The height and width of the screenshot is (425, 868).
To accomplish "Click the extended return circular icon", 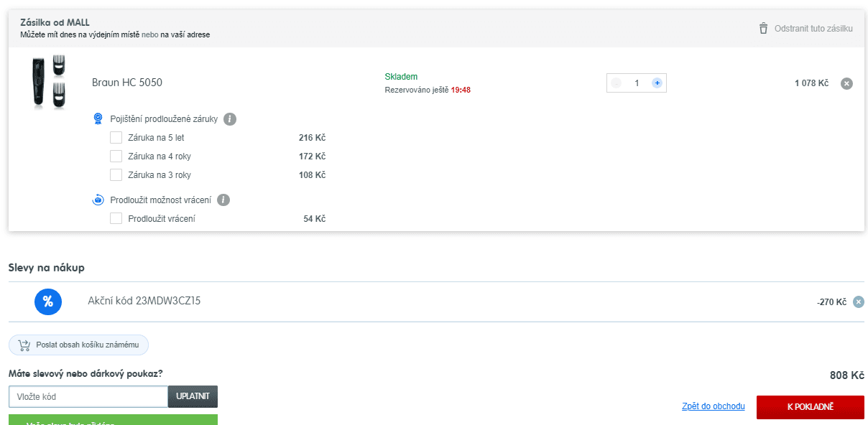I will pyautogui.click(x=98, y=200).
